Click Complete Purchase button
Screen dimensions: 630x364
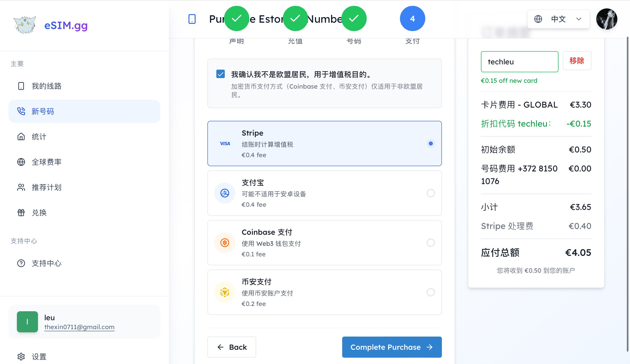pyautogui.click(x=392, y=347)
